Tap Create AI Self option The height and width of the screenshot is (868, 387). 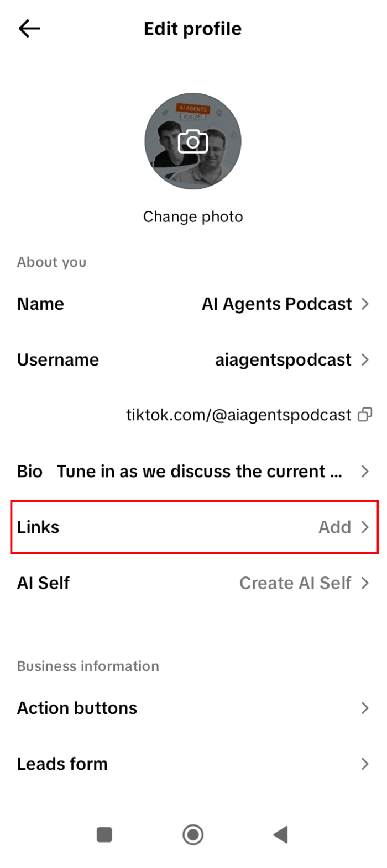[295, 583]
